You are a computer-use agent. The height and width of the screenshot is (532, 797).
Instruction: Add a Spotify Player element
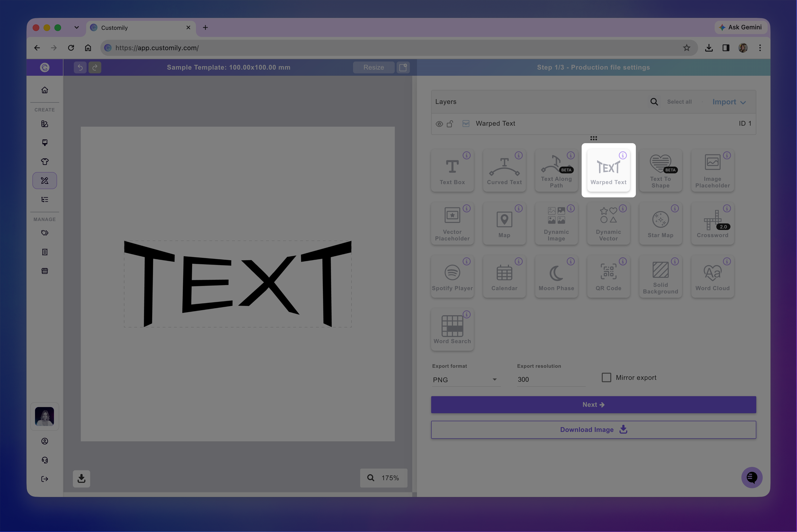click(x=452, y=276)
